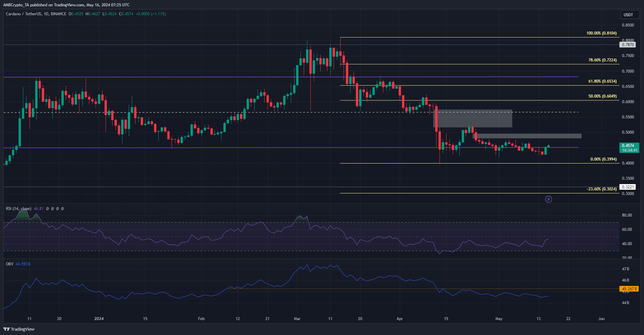
Task: Click the AMBCrypto_TA published header text
Action: [66, 5]
